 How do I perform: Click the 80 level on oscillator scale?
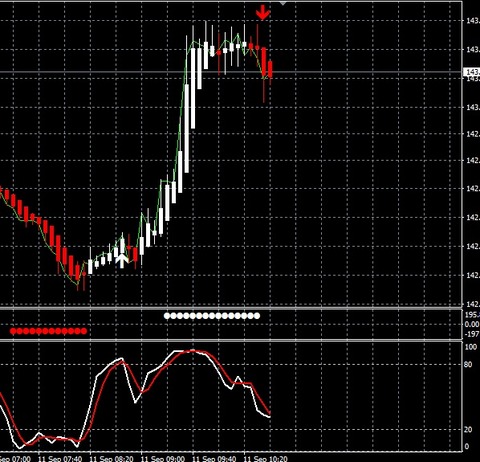click(468, 364)
